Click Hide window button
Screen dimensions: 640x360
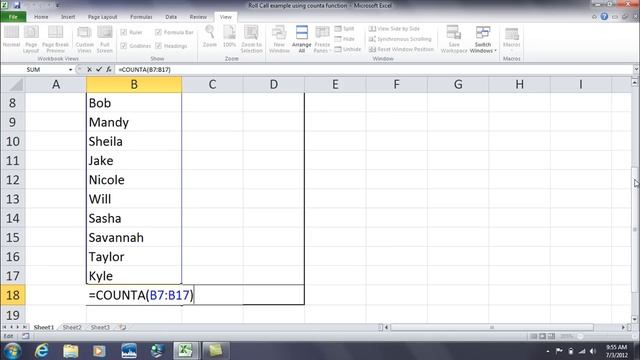[344, 39]
